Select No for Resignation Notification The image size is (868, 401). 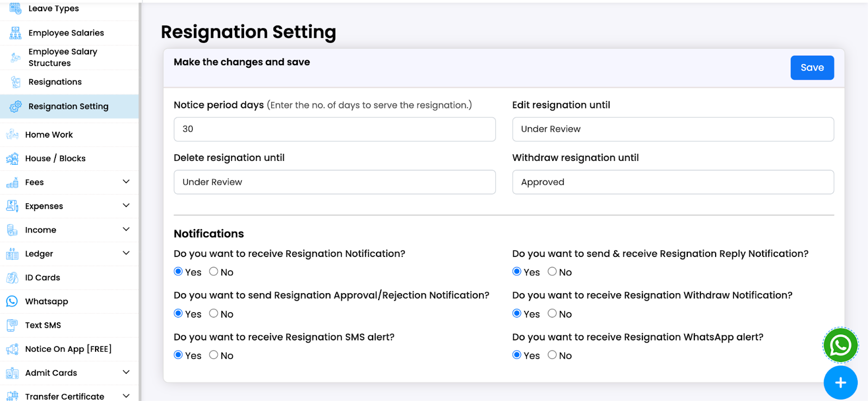coord(214,271)
